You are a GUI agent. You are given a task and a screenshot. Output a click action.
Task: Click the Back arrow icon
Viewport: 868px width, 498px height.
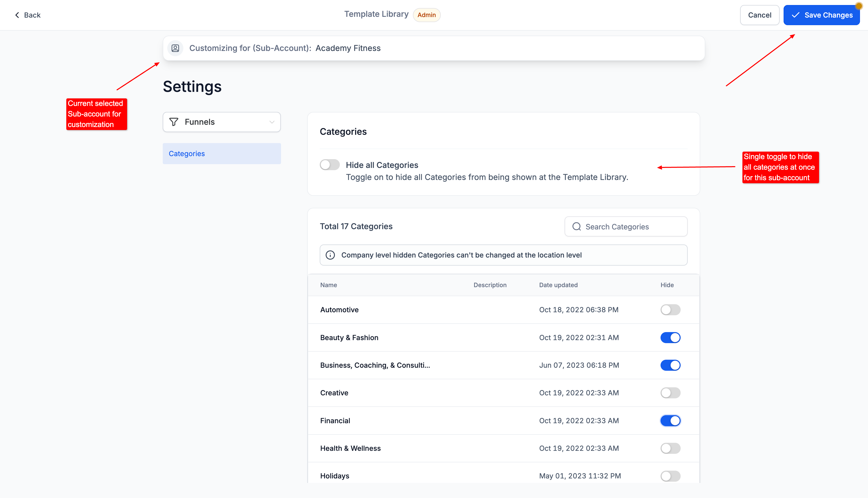[x=17, y=15]
